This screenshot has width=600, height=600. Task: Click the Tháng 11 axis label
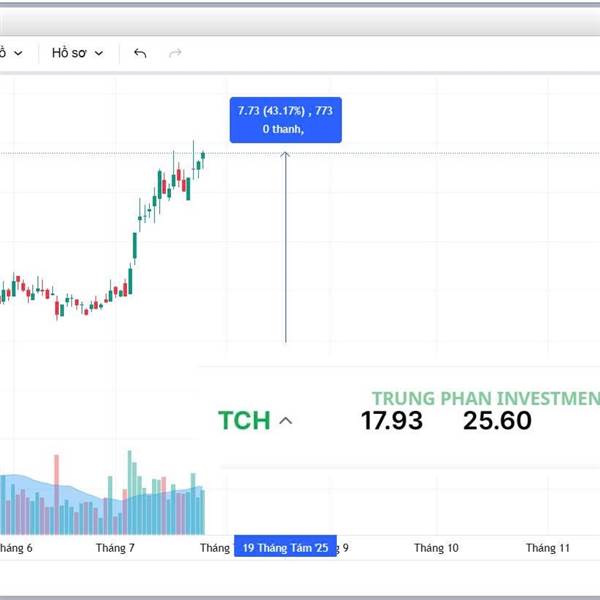pos(548,548)
